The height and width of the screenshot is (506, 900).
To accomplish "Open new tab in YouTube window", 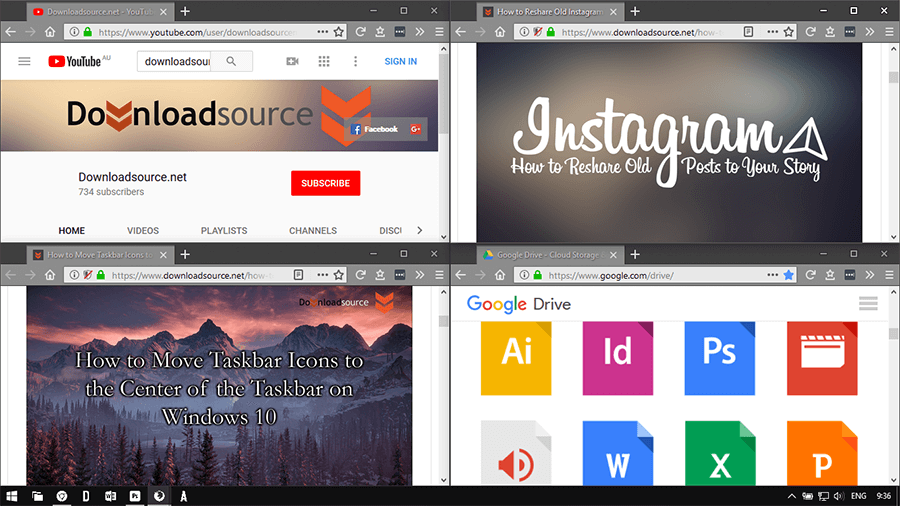I will pos(185,11).
